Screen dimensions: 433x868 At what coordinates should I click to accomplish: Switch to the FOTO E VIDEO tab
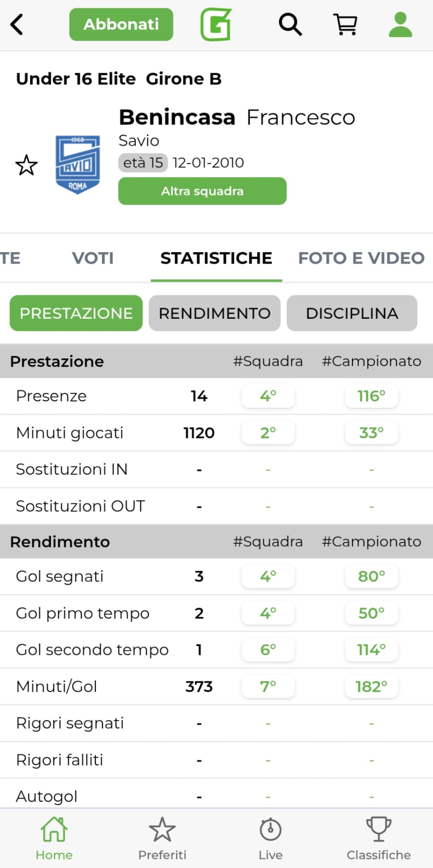click(x=361, y=258)
